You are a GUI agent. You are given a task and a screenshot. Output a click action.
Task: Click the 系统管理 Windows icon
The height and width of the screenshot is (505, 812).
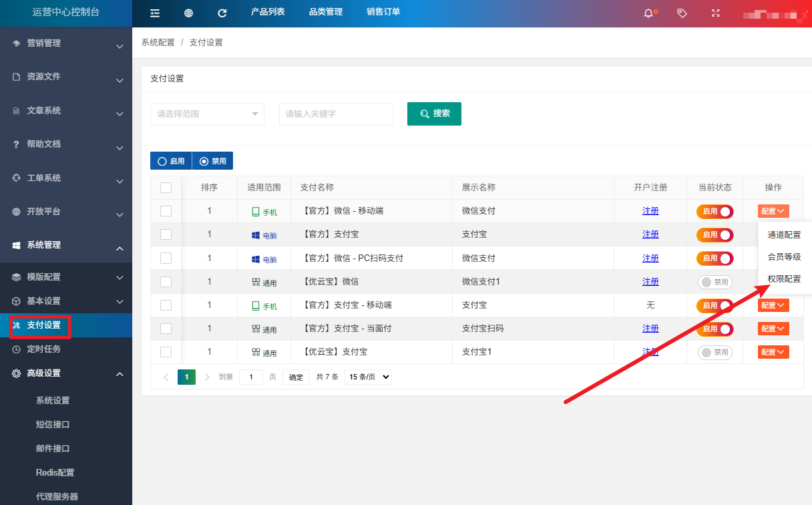tap(16, 245)
